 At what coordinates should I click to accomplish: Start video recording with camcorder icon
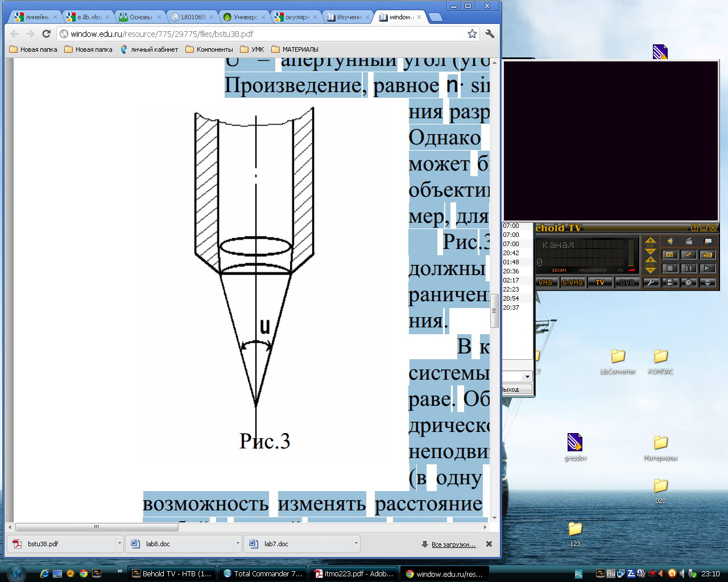point(708,254)
